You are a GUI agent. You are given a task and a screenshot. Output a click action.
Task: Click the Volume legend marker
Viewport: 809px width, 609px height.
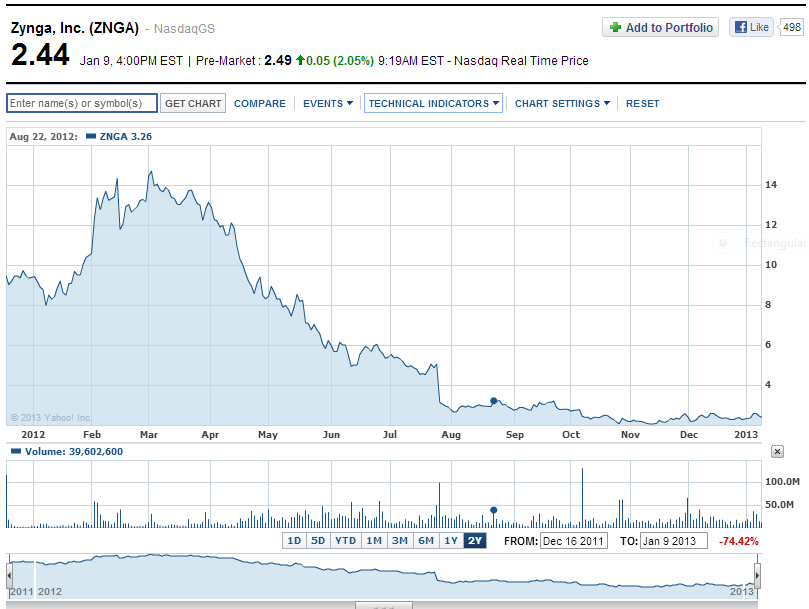pyautogui.click(x=16, y=452)
